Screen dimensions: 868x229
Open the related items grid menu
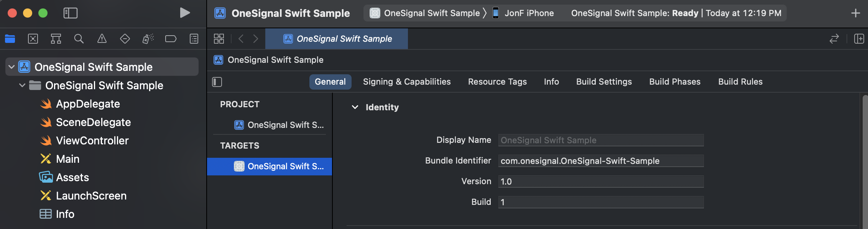[219, 39]
